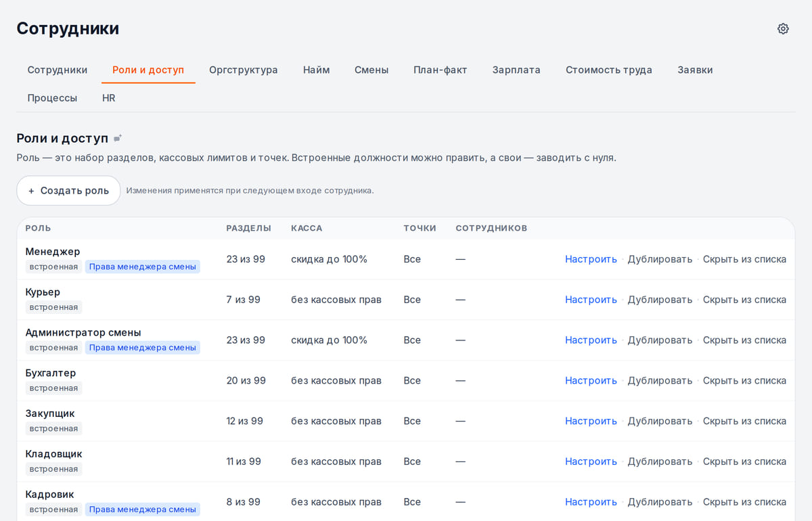Click the ТОЧКИ column header
This screenshot has height=521, width=812.
420,228
